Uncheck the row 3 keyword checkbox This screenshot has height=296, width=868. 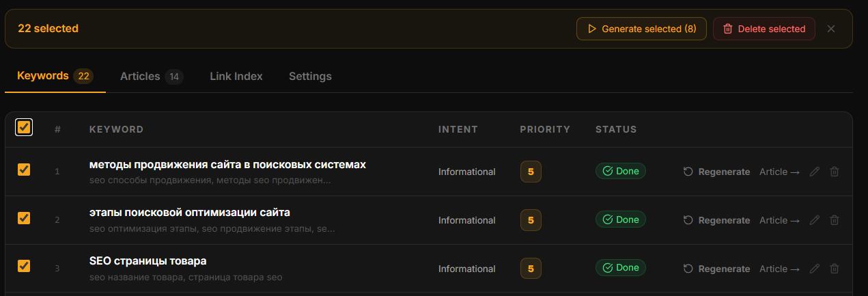click(x=24, y=266)
